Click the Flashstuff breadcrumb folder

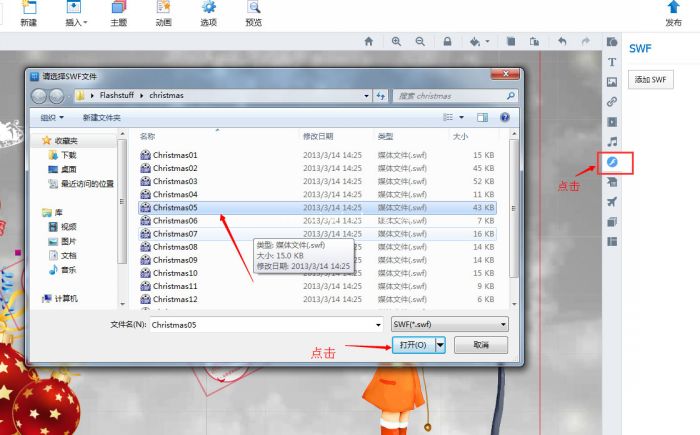(117, 95)
